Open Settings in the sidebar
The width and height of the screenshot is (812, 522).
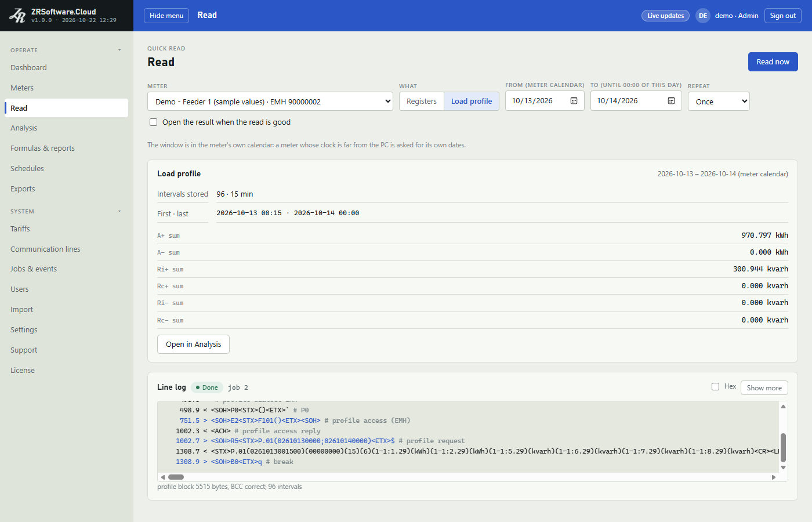point(66,330)
